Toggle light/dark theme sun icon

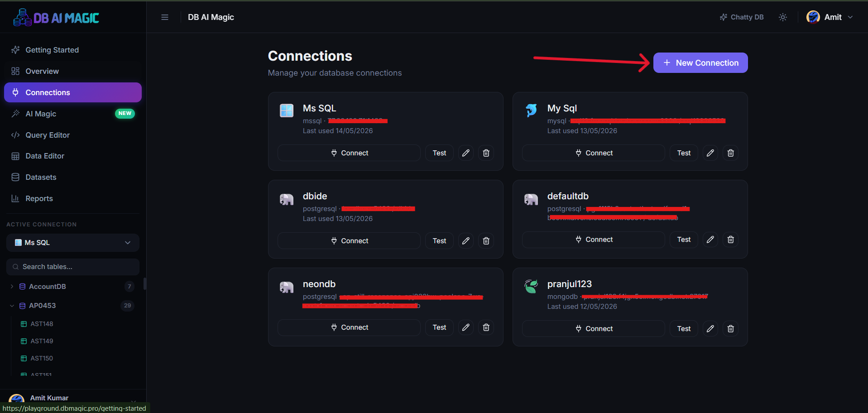783,17
